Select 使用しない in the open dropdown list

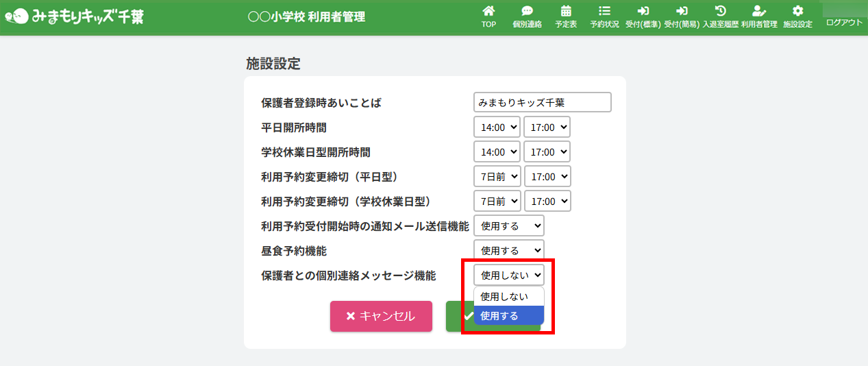pyautogui.click(x=509, y=297)
